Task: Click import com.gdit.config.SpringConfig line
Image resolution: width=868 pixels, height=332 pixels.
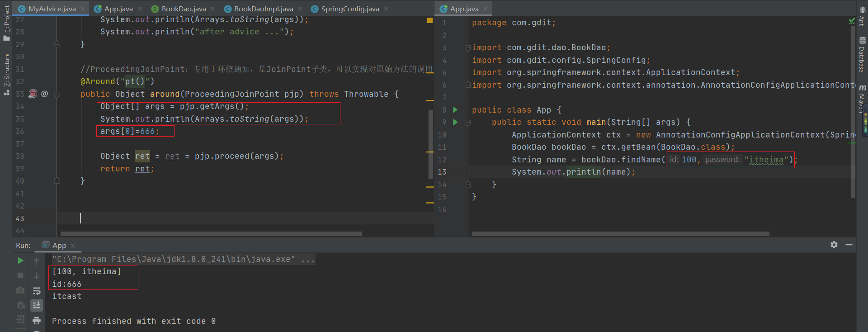Action: tap(561, 60)
